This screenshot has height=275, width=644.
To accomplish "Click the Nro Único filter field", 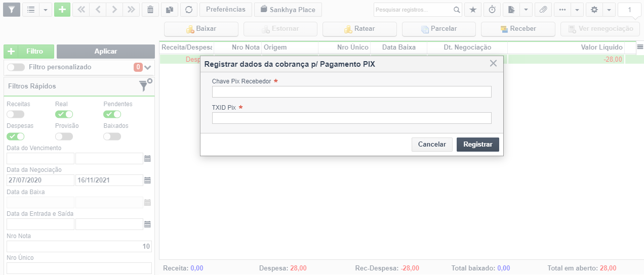I will (79, 268).
